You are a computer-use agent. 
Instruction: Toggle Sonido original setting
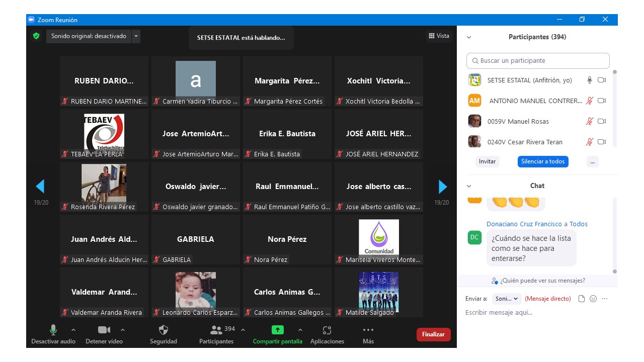click(x=89, y=36)
